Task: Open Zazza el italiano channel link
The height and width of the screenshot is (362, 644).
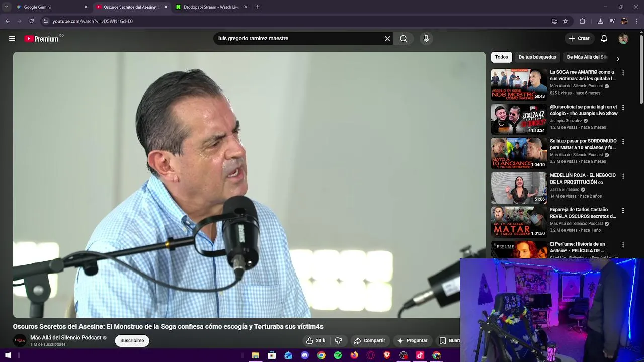Action: 565,190
